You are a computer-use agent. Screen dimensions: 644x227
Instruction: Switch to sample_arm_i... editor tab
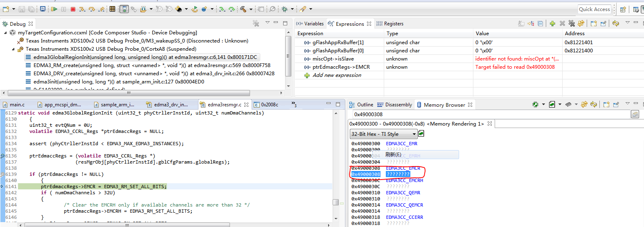(114, 105)
